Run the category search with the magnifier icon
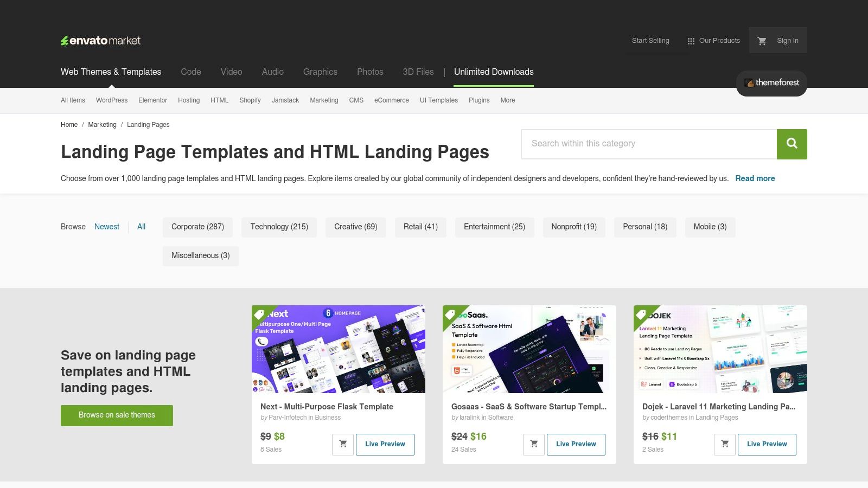 792,144
